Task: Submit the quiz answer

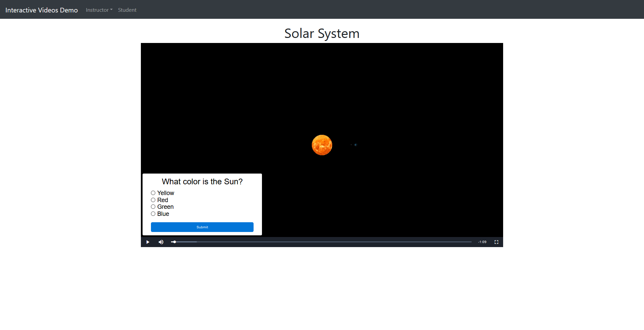Action: (x=202, y=227)
